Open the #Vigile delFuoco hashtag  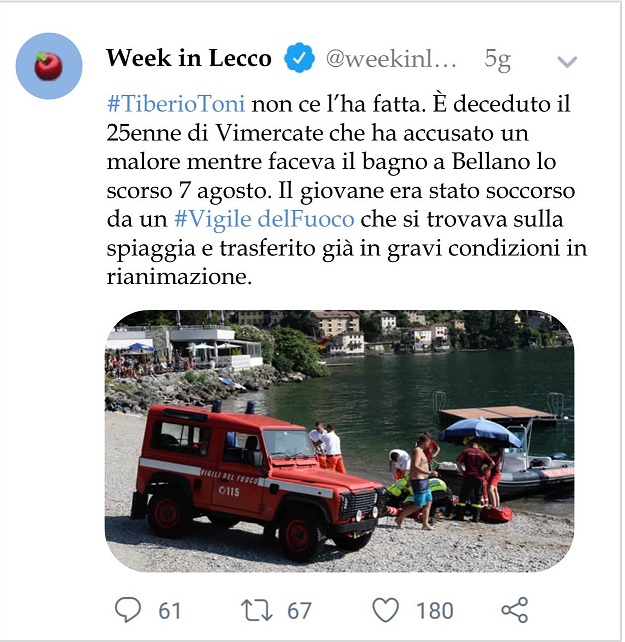(x=264, y=219)
